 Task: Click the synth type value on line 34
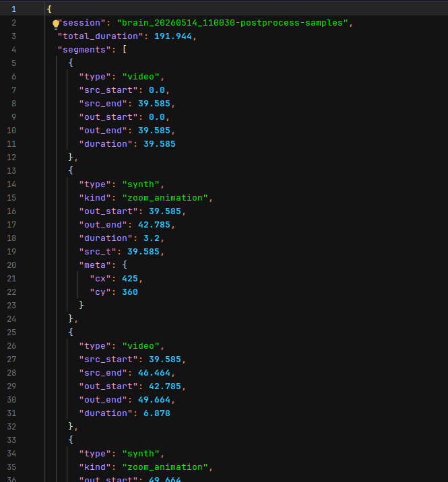point(141,454)
